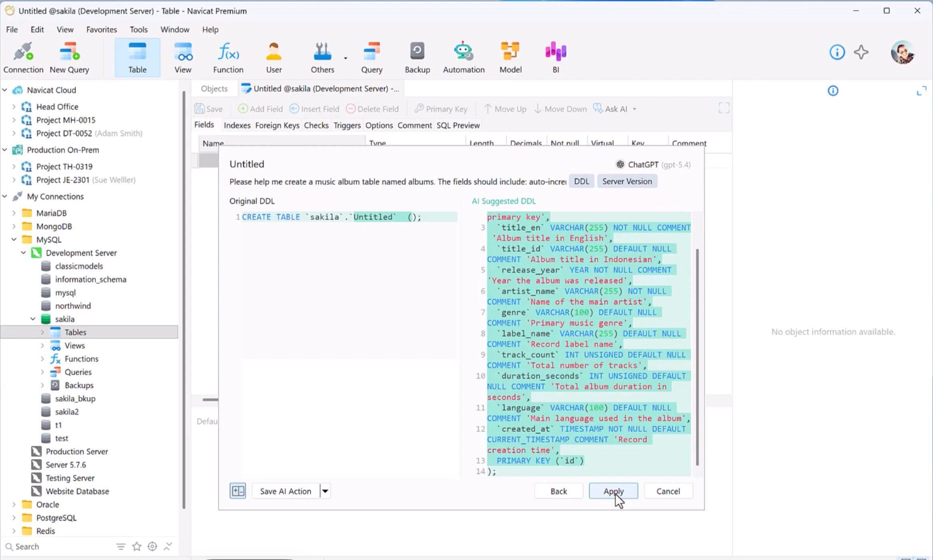Open the Others dropdown arrow
The height and width of the screenshot is (560, 933).
click(x=346, y=58)
